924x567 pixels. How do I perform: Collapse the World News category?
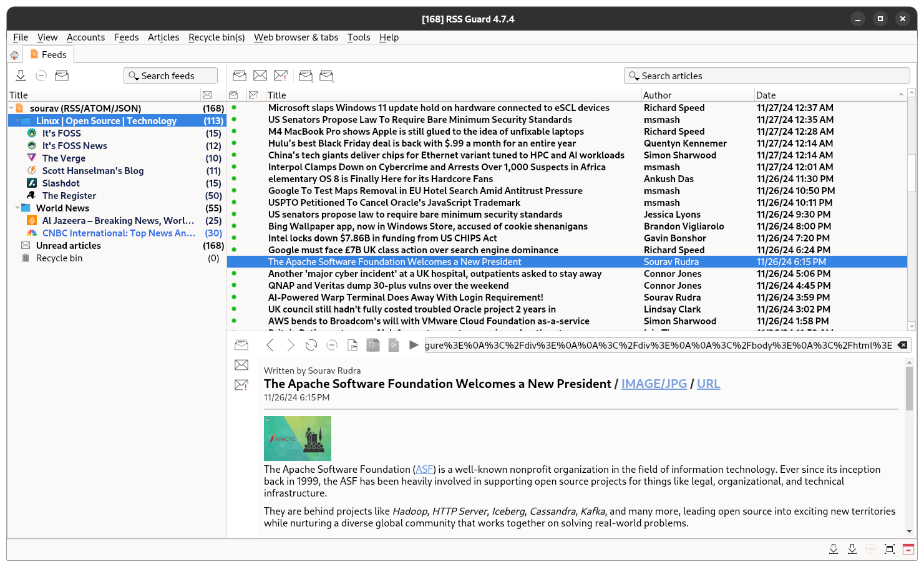17,208
